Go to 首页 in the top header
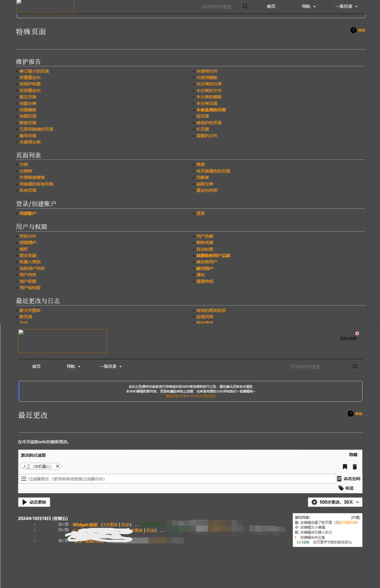 (271, 6)
